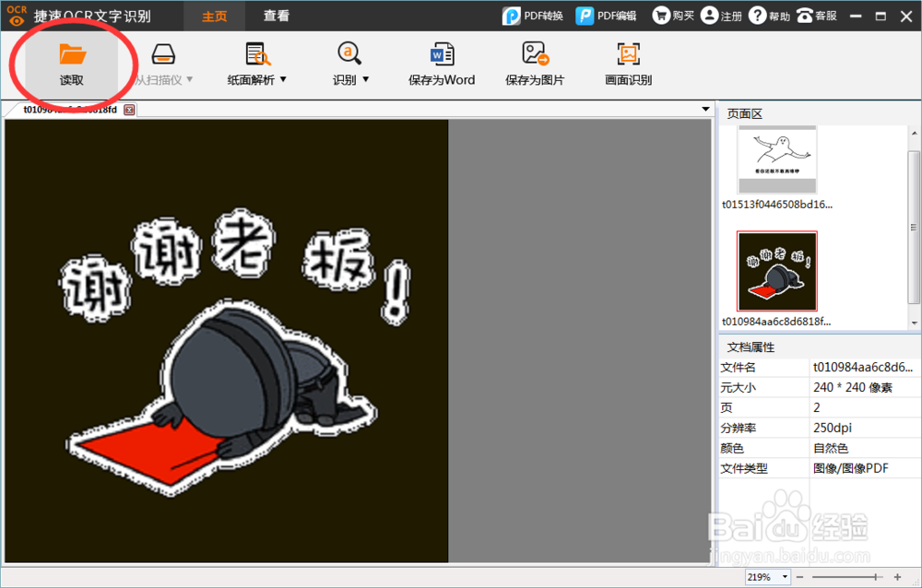Click the 文件名 value t010984aa6c8d6...

point(863,368)
